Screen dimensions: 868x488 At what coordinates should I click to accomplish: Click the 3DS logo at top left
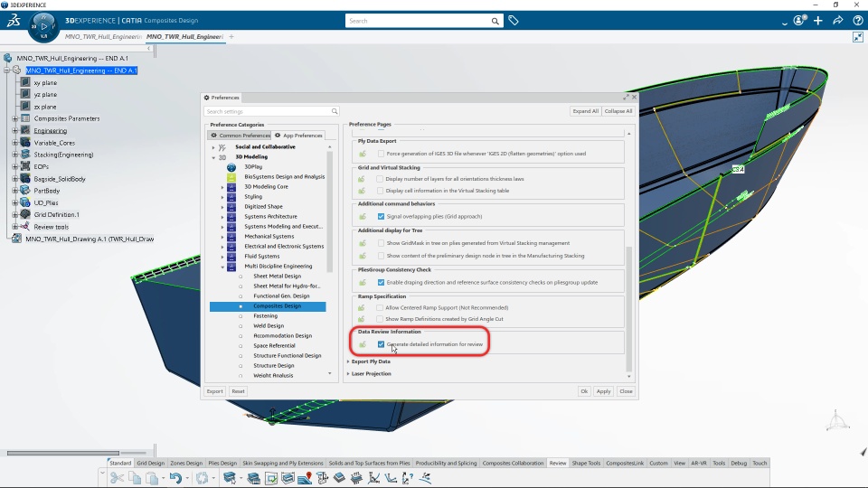(x=14, y=21)
